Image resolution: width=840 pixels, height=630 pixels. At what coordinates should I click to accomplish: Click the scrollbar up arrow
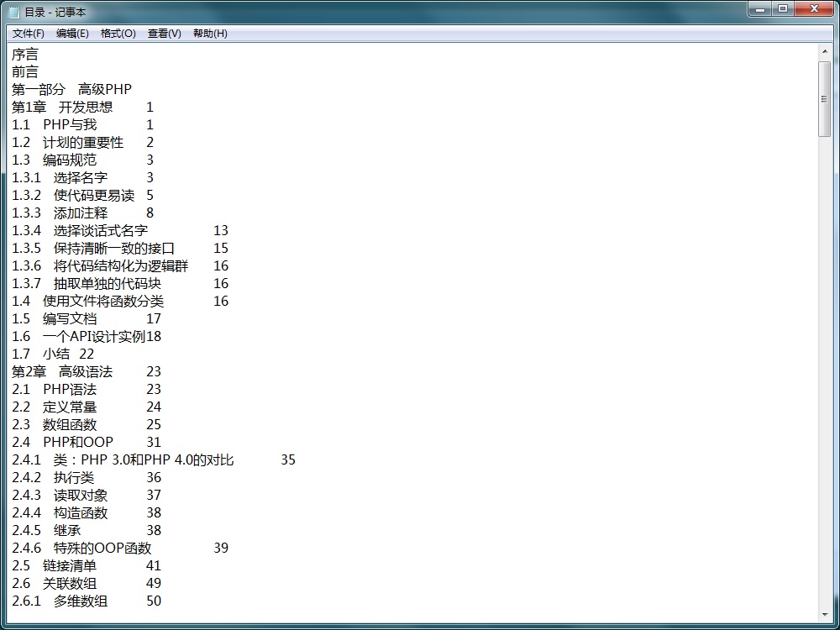(x=825, y=52)
